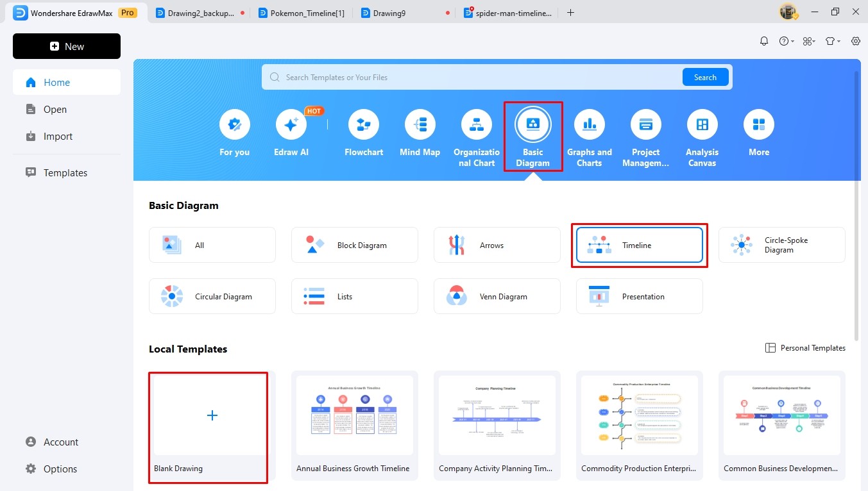Open the Edraw AI category icon
This screenshot has height=491, width=868.
coord(291,124)
